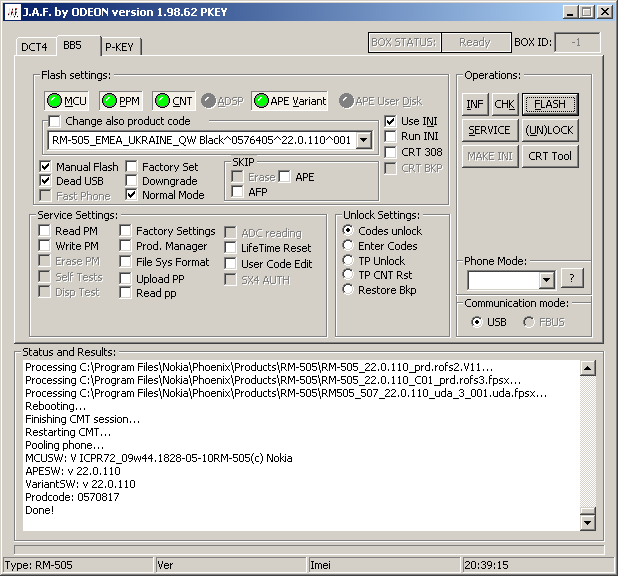Click the PPM green indicator button
This screenshot has height=576, width=618.
click(x=121, y=101)
